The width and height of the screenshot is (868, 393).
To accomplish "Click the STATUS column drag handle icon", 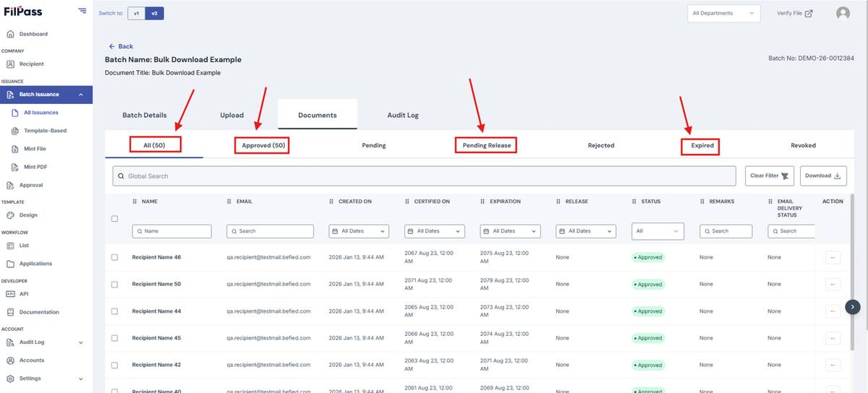I will tap(634, 202).
